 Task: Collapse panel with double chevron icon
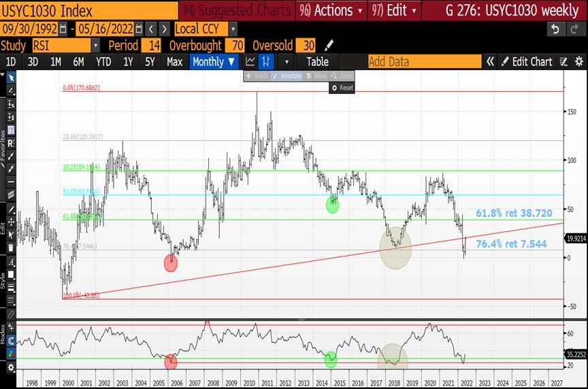(490, 61)
